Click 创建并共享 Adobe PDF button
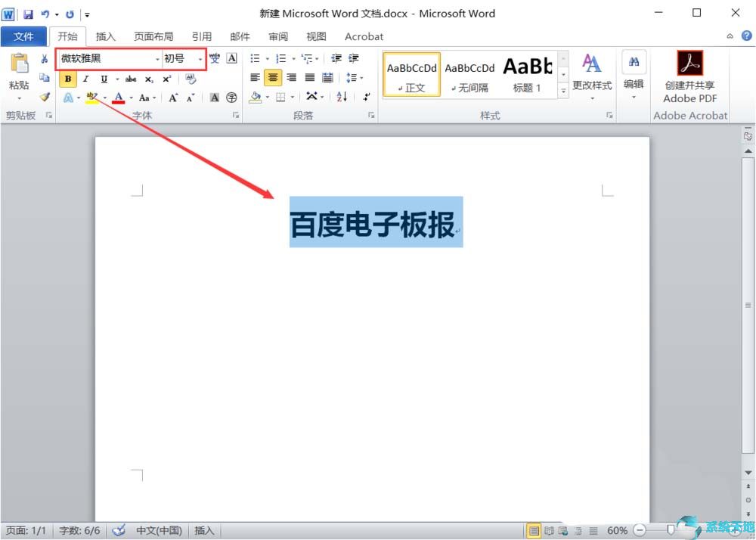756x540 pixels. [x=690, y=77]
